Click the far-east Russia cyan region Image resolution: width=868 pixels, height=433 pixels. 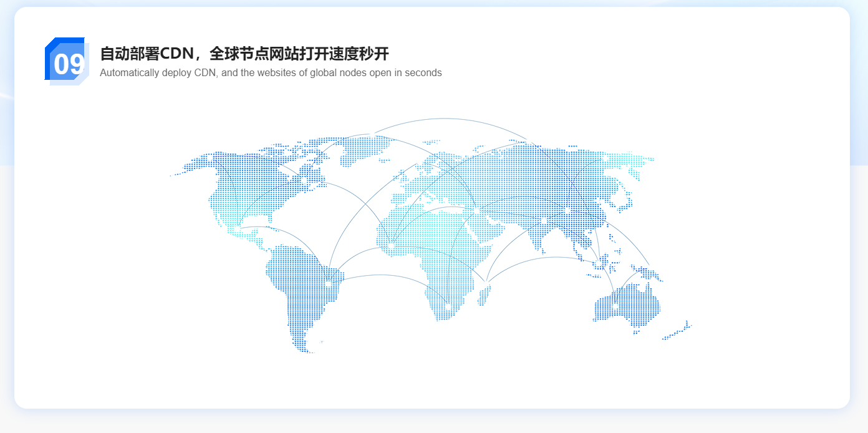630,160
